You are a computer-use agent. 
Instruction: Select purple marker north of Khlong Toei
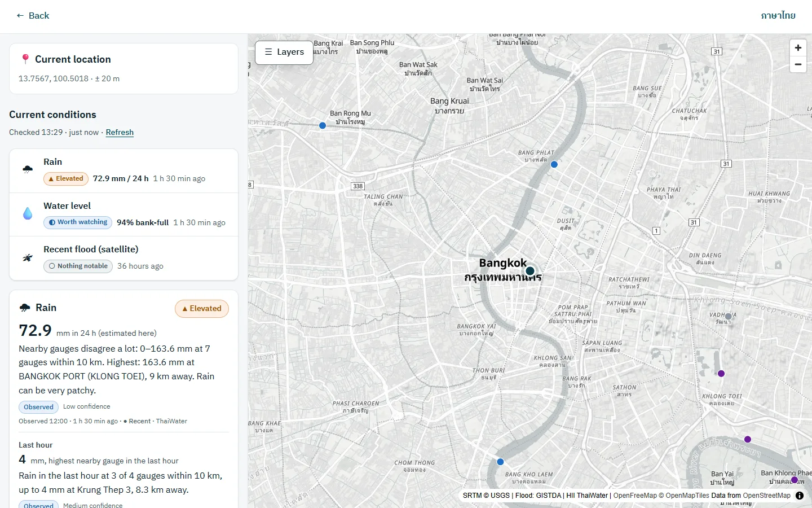(721, 374)
